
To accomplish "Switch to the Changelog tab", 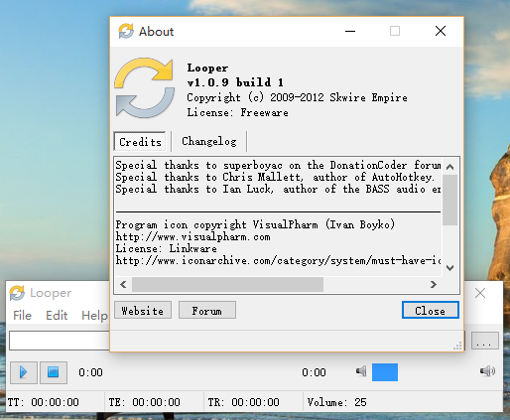I will click(x=209, y=141).
